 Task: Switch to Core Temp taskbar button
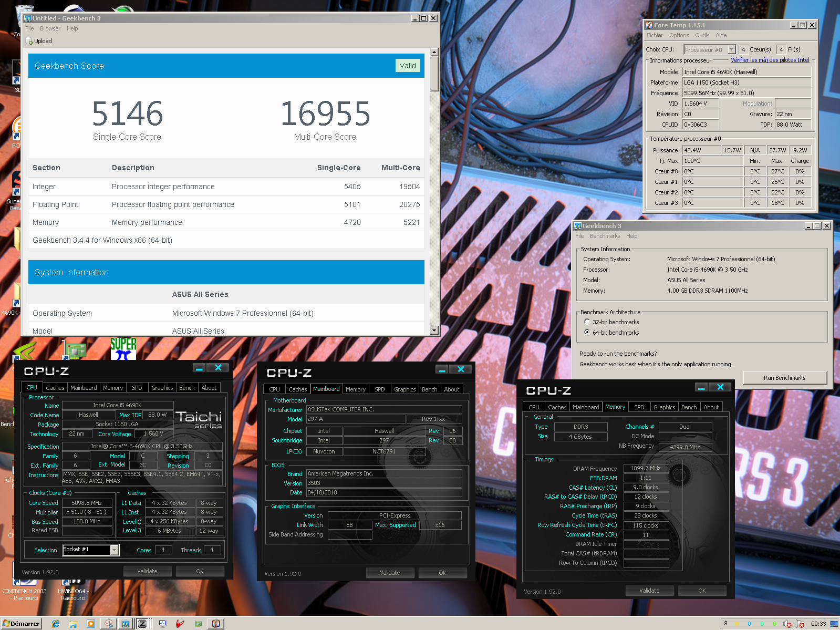(x=216, y=624)
